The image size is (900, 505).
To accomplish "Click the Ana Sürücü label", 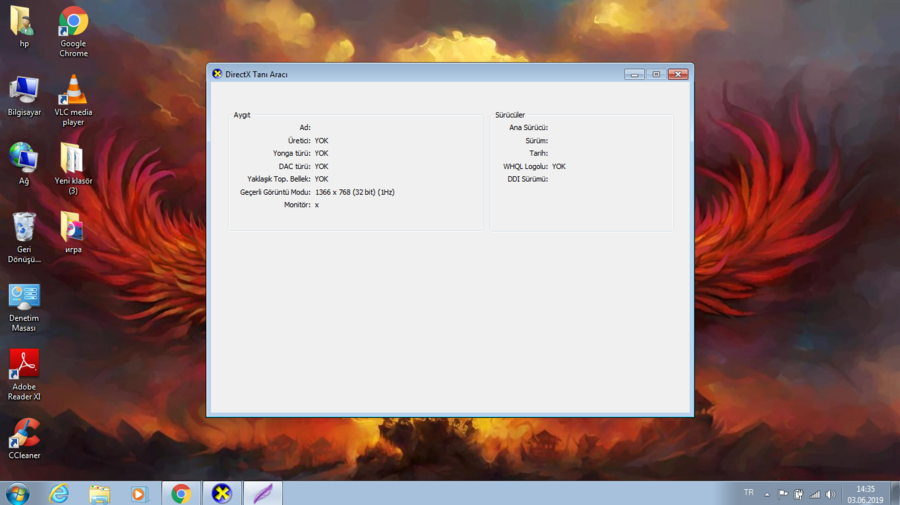I will pyautogui.click(x=529, y=127).
